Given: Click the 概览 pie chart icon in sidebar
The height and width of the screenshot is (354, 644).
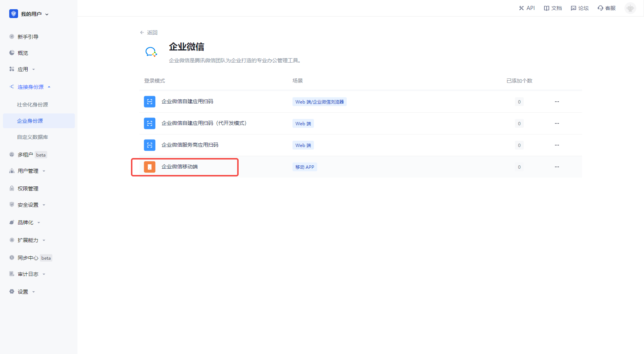Looking at the screenshot, I should [x=12, y=53].
